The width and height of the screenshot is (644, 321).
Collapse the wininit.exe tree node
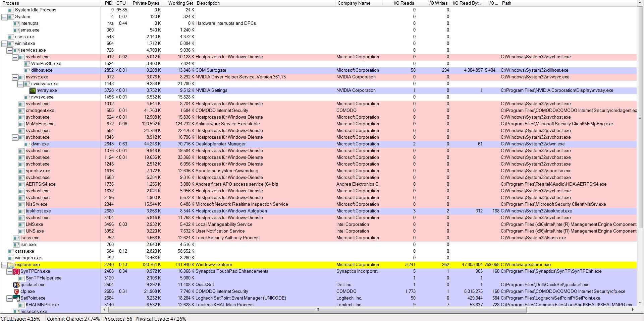[4, 44]
